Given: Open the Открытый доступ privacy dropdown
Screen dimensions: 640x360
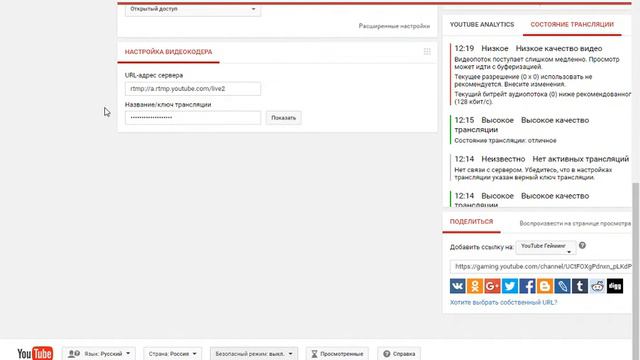Looking at the screenshot, I should (x=193, y=9).
